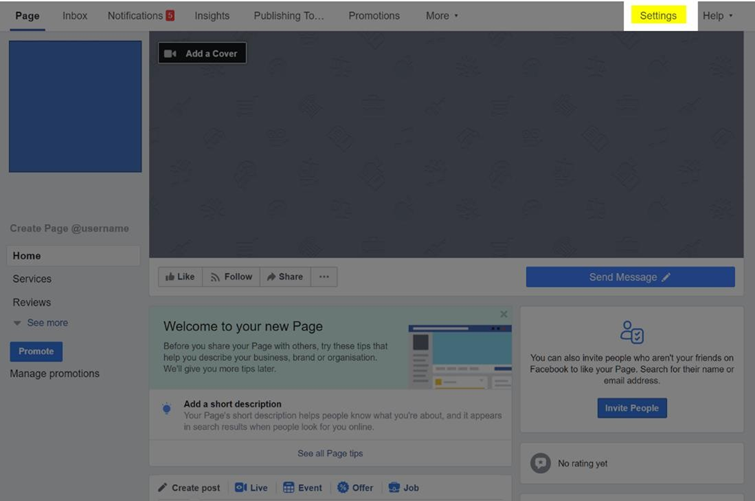This screenshot has height=501, width=755.
Task: Click the red notifications badge showing 5
Action: [170, 15]
